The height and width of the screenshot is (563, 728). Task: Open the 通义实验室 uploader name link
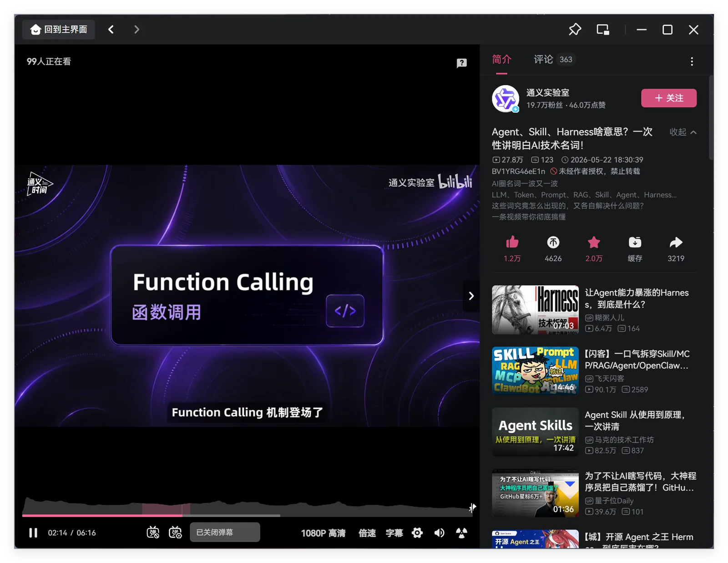coord(548,93)
